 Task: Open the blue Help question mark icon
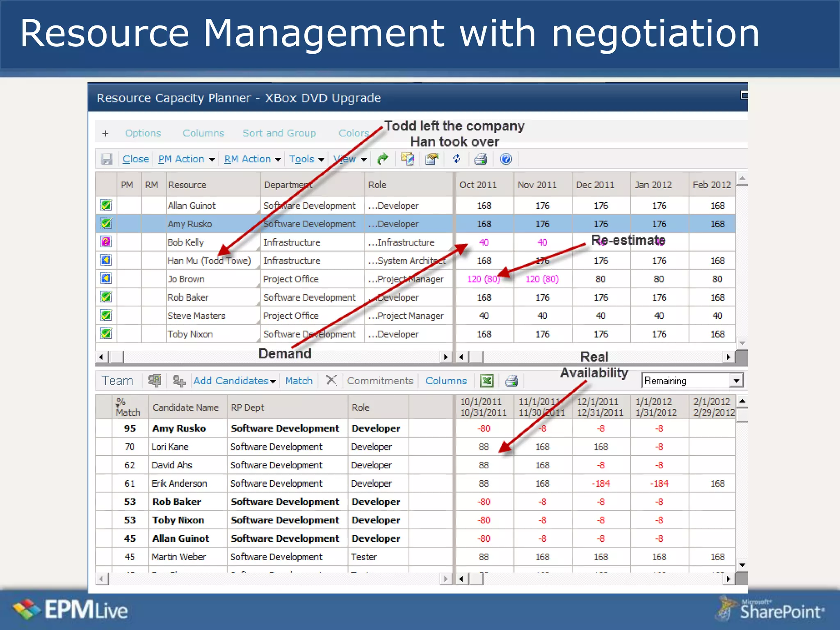point(506,159)
